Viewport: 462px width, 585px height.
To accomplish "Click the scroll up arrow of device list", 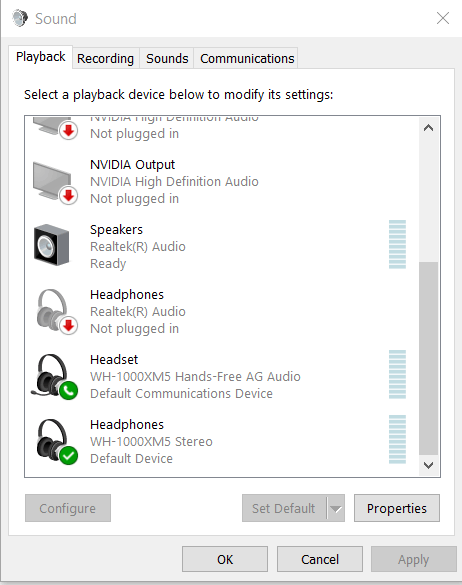I will (x=428, y=128).
